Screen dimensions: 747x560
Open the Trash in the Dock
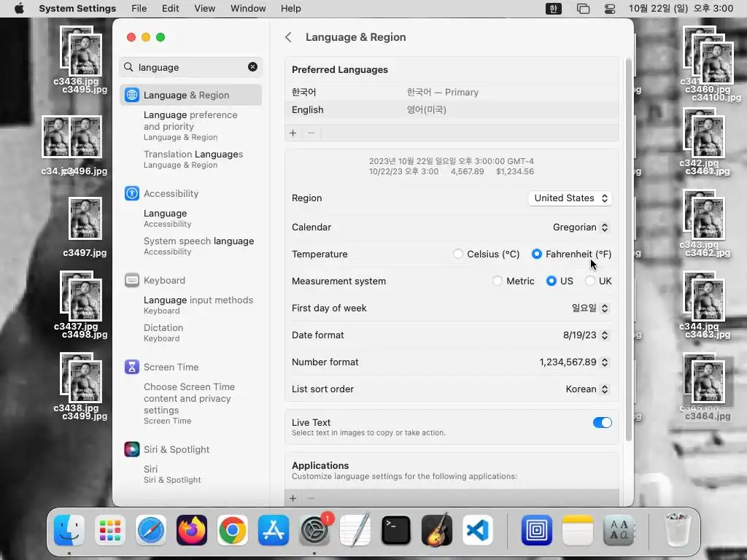click(x=677, y=530)
